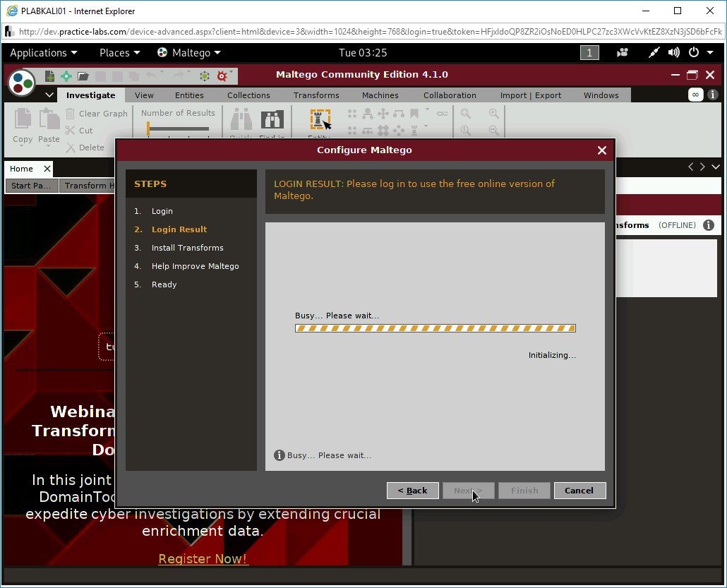Image resolution: width=727 pixels, height=588 pixels.
Task: Select the Help Improve Maltego step
Action: 196,266
